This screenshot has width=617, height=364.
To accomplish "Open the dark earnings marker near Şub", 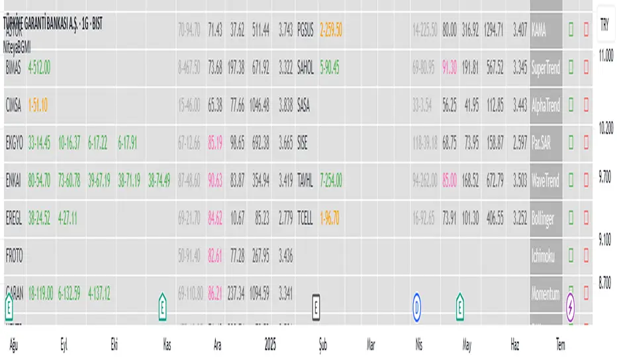I will pyautogui.click(x=316, y=306).
